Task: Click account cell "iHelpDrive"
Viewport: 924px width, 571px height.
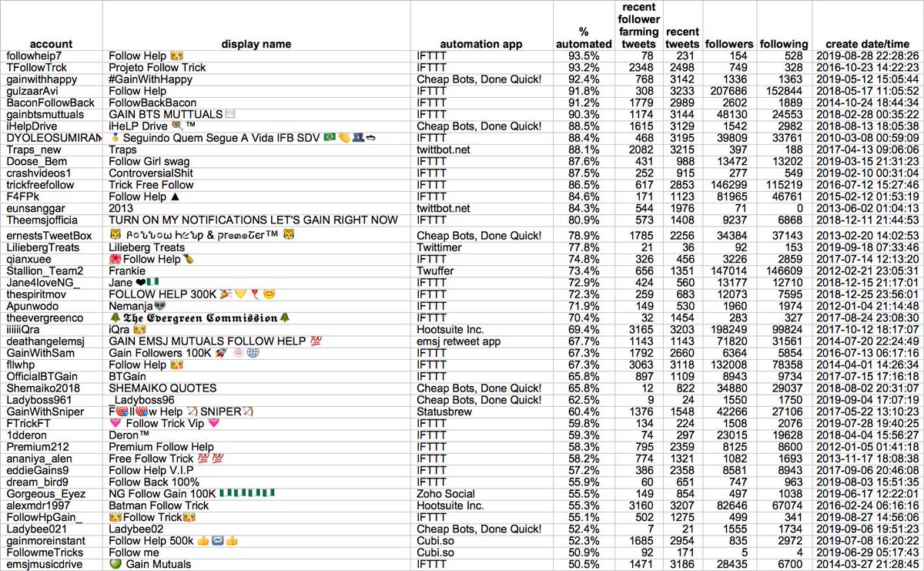Action: tap(31, 126)
